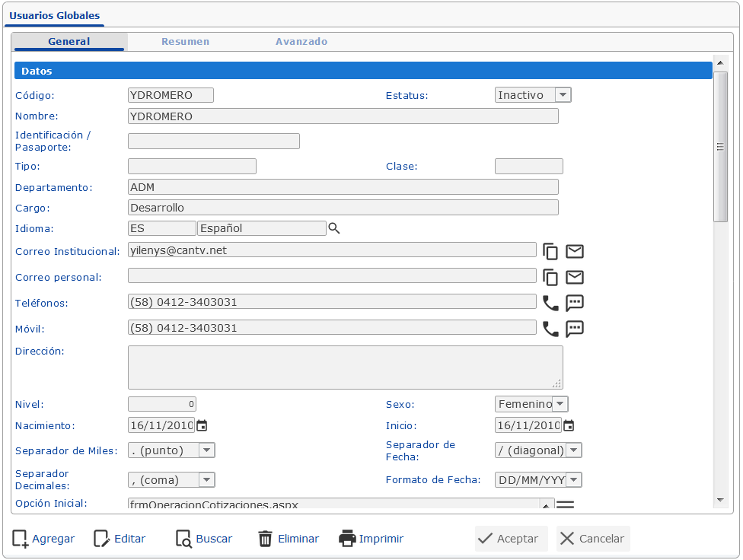Open the Inicio date calendar picker
The height and width of the screenshot is (560, 743).
pyautogui.click(x=569, y=426)
